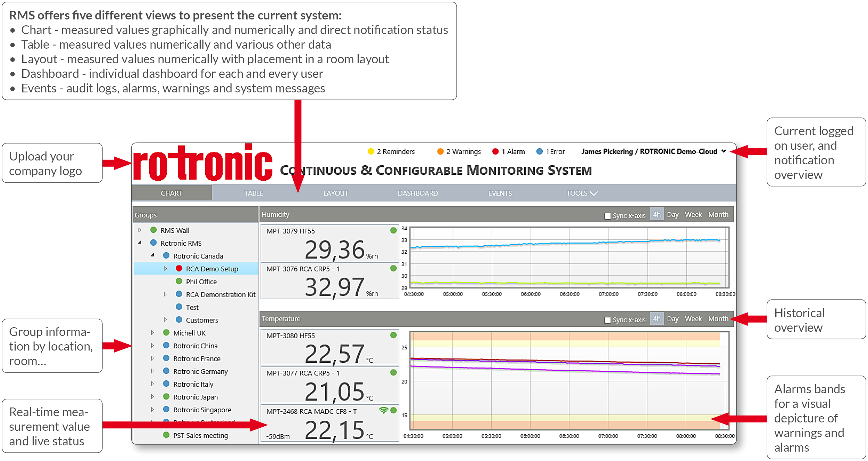Expand the RMS Wall group

click(x=140, y=230)
